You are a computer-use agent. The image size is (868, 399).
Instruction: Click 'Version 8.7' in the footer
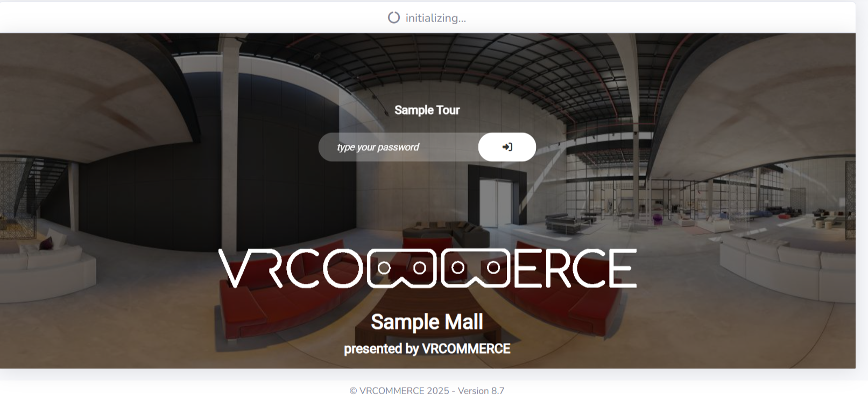click(x=481, y=391)
